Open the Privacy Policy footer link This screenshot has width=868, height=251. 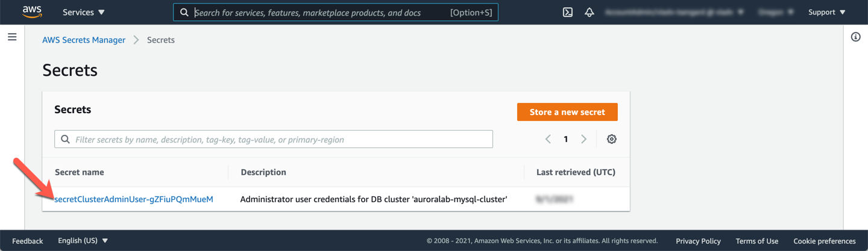[x=698, y=241]
